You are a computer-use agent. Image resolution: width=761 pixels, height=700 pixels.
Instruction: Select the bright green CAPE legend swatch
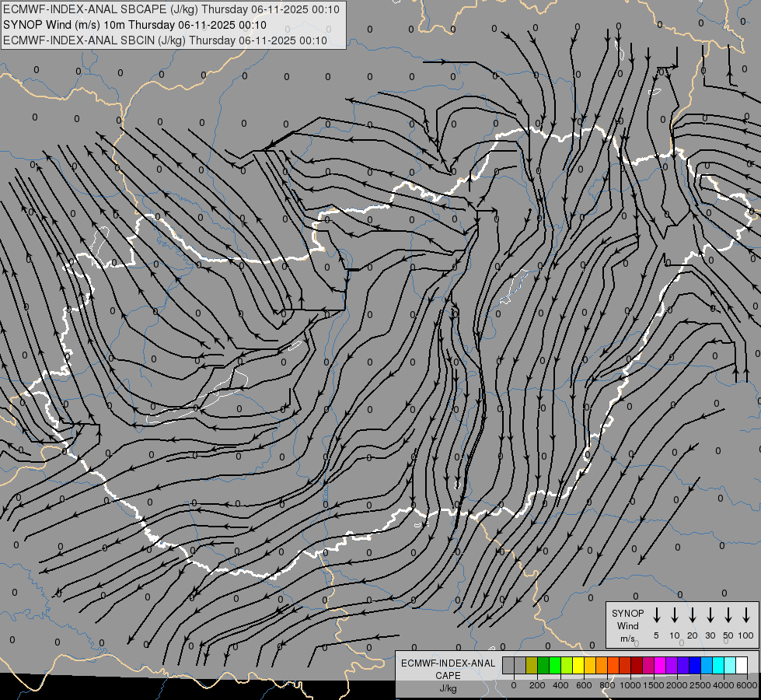point(555,665)
